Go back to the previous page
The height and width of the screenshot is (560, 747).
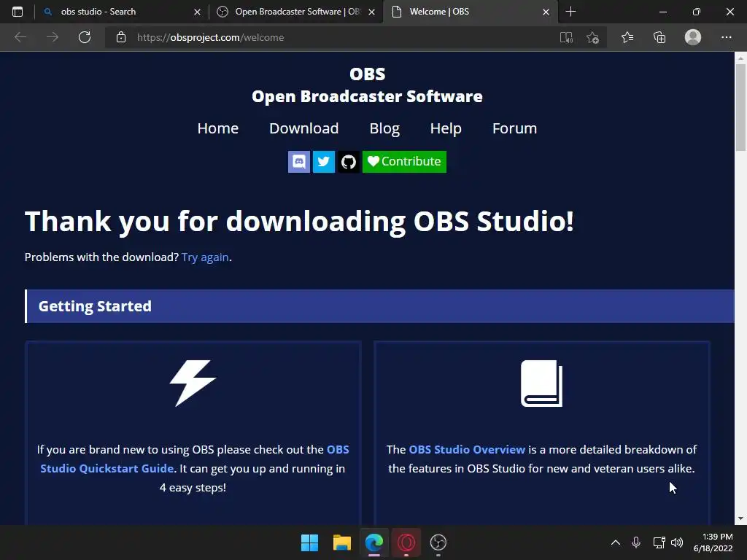point(20,37)
